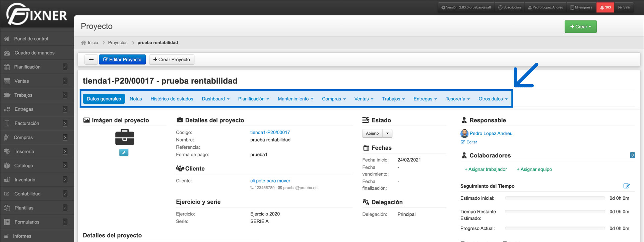Open the Crear dropdown button
Screen dimensions: 644x242
(x=580, y=27)
